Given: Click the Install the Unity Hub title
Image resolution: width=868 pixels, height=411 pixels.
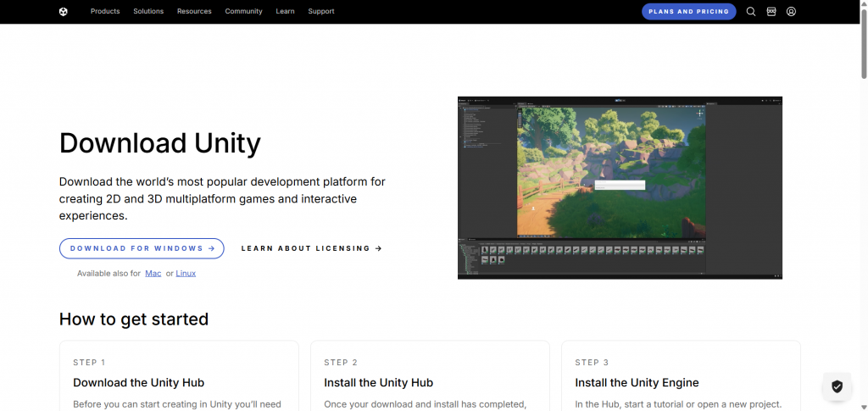Looking at the screenshot, I should pos(379,383).
